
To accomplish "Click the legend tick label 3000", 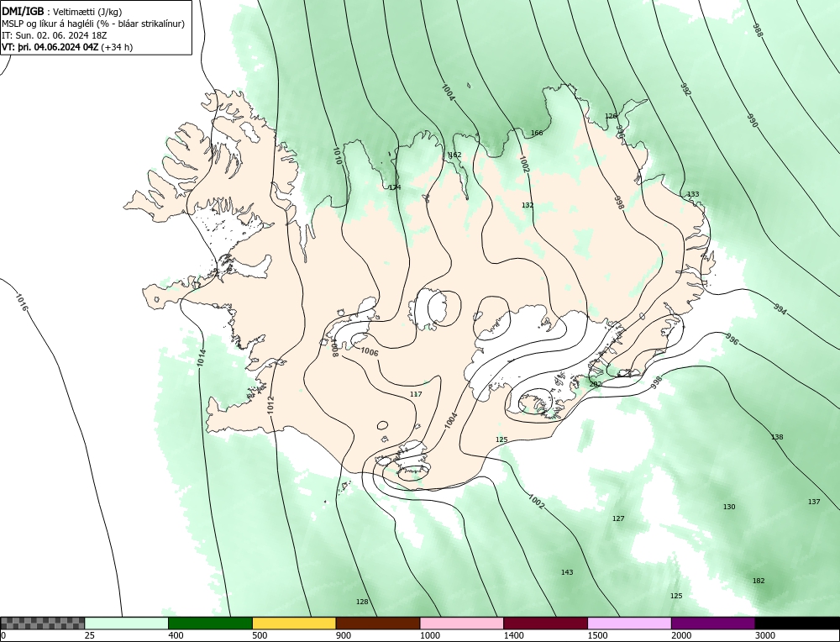I will coord(765,635).
